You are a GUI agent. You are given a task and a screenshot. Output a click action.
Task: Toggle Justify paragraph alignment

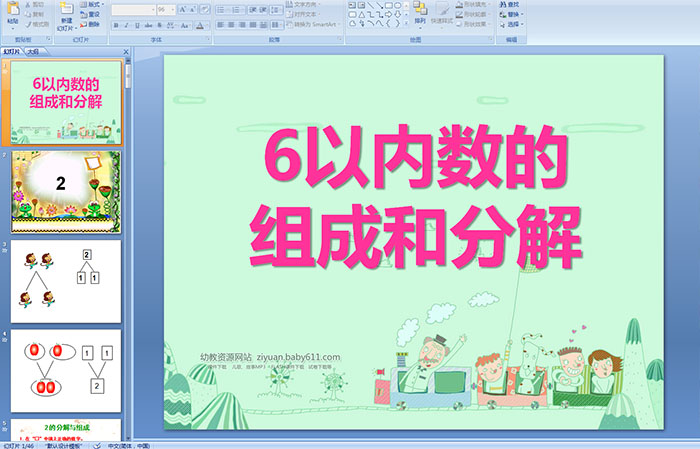click(253, 25)
